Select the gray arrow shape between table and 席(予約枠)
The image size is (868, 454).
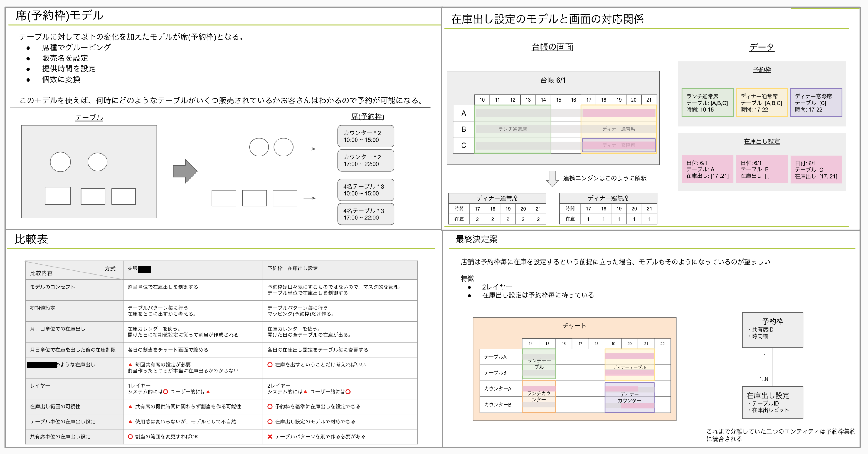[185, 171]
